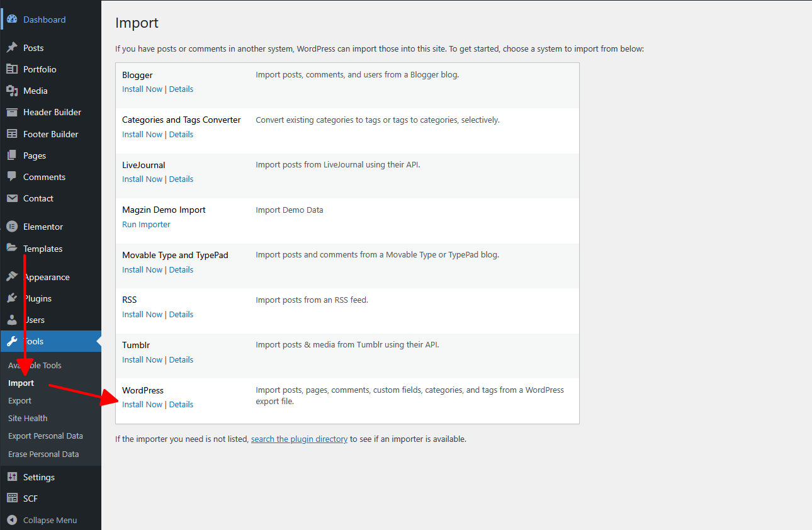Click the Header Builder icon
Image resolution: width=812 pixels, height=530 pixels.
12,112
